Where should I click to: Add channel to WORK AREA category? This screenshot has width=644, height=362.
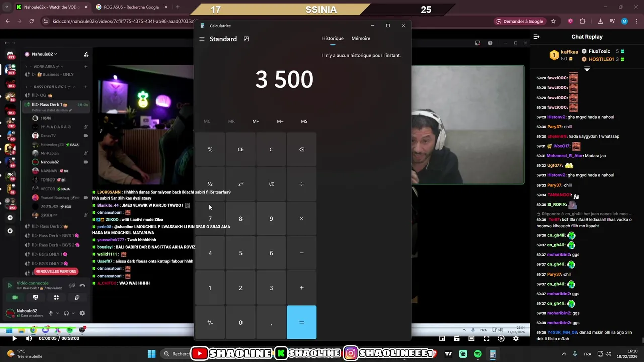click(x=86, y=66)
